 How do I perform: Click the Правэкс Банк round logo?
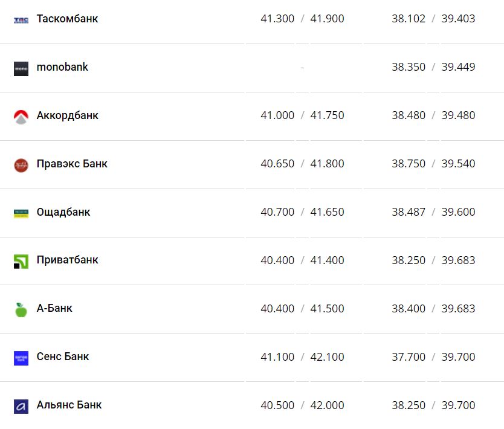tap(21, 165)
